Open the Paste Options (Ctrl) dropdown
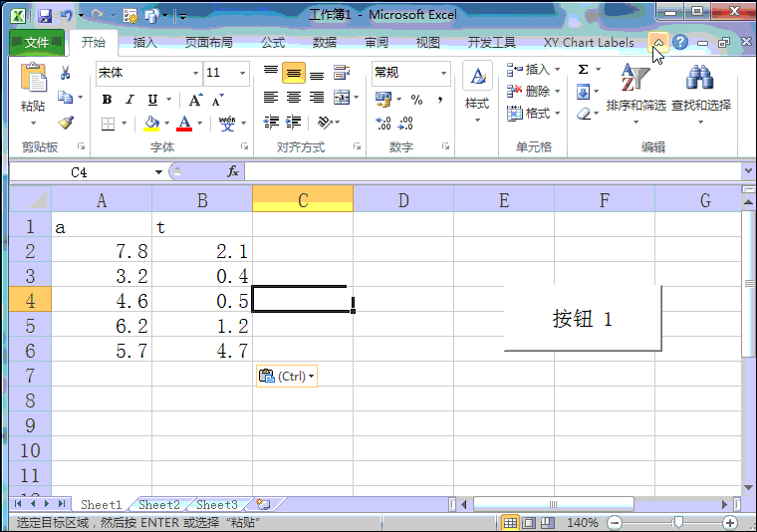 point(287,376)
